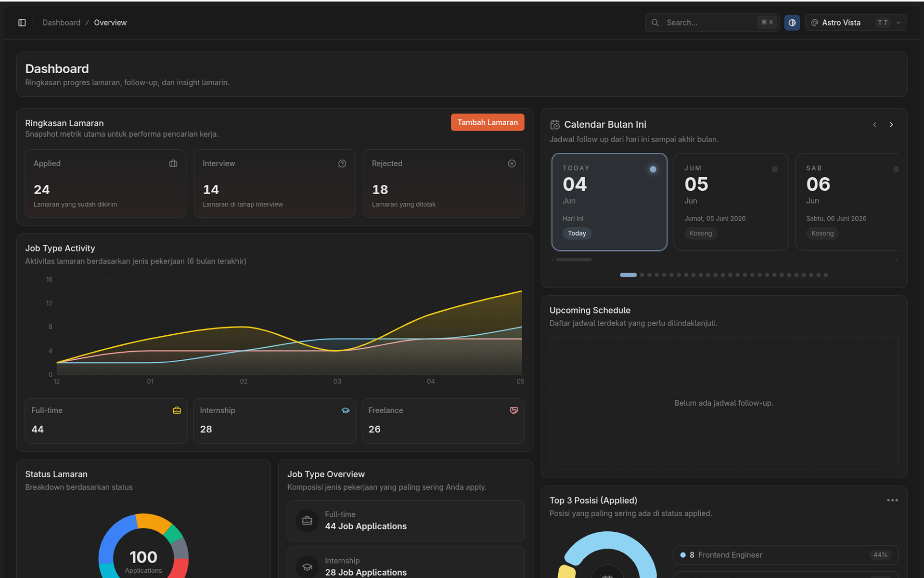Select the SAB 06 Jun calendar card
The height and width of the screenshot is (578, 924).
tap(847, 202)
